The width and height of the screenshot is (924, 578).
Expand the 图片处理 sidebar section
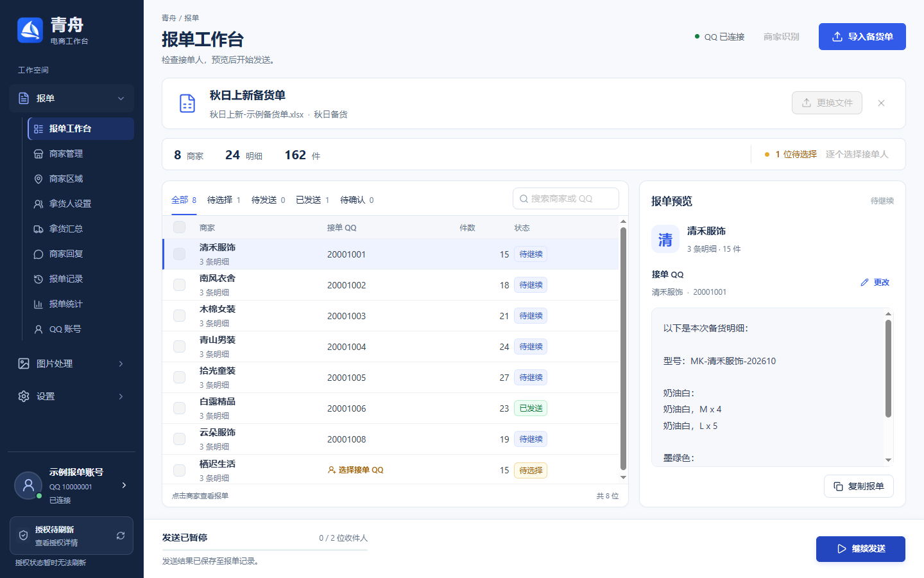(121, 363)
